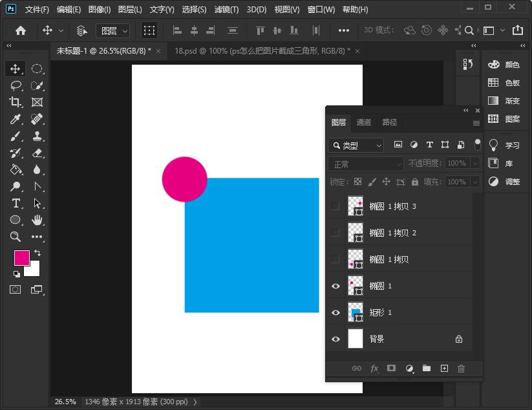Viewport: 532px width, 410px height.
Task: Select the 椭圆 1 拷贝 2 layer thumbnail
Action: [356, 233]
